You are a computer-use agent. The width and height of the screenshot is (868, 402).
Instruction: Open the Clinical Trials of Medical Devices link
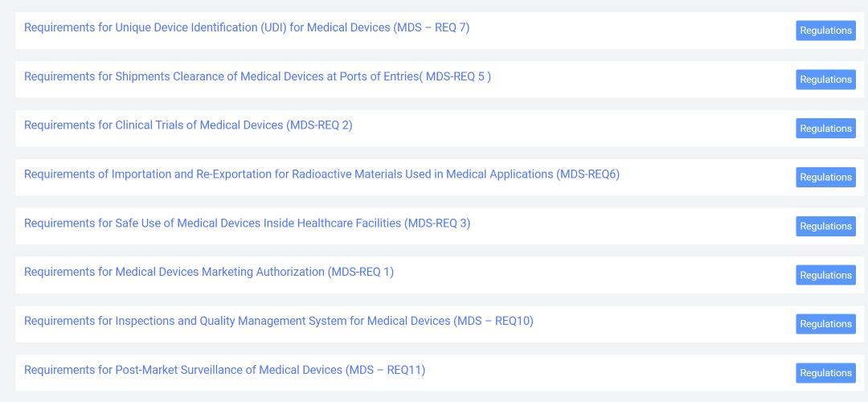tap(188, 125)
